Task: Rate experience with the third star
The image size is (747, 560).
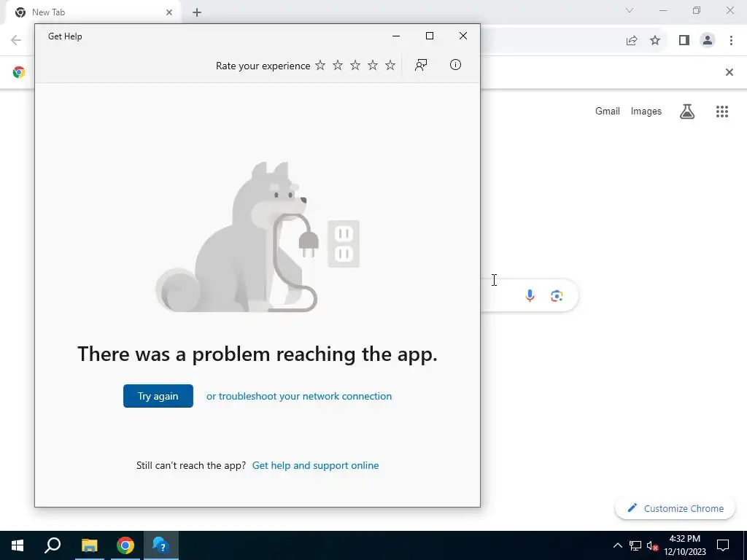Action: (355, 65)
